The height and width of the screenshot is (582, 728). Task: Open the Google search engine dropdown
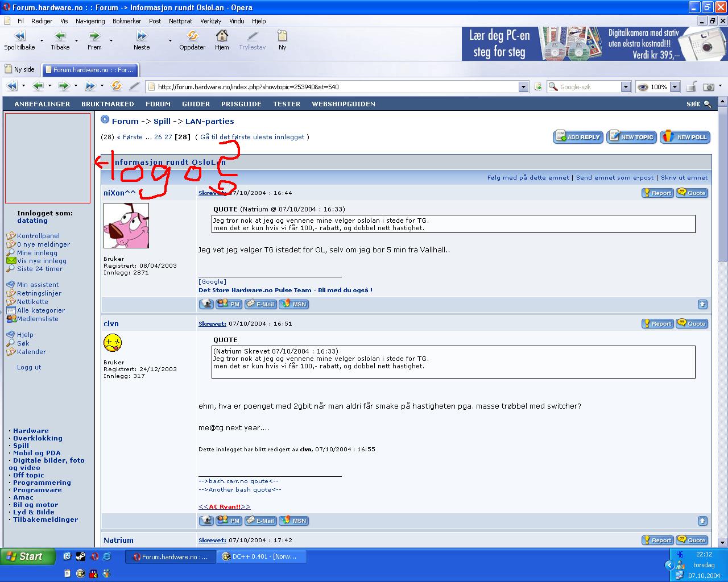click(626, 87)
